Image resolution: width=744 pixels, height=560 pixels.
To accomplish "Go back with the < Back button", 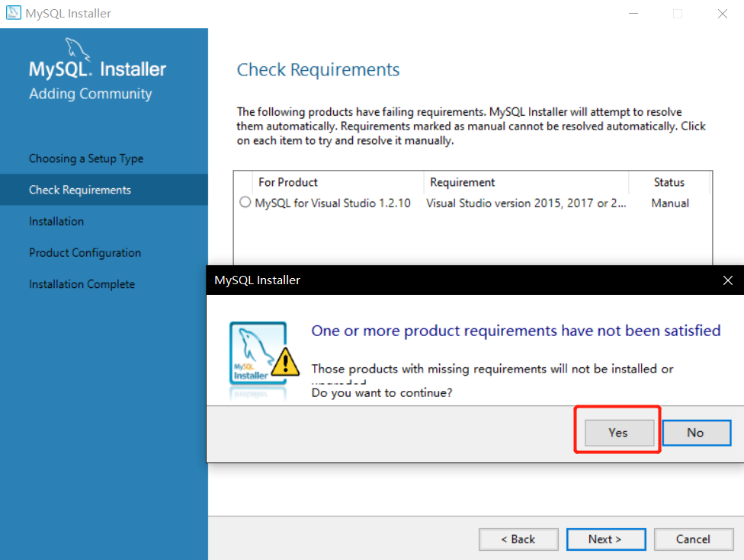I will pyautogui.click(x=518, y=539).
